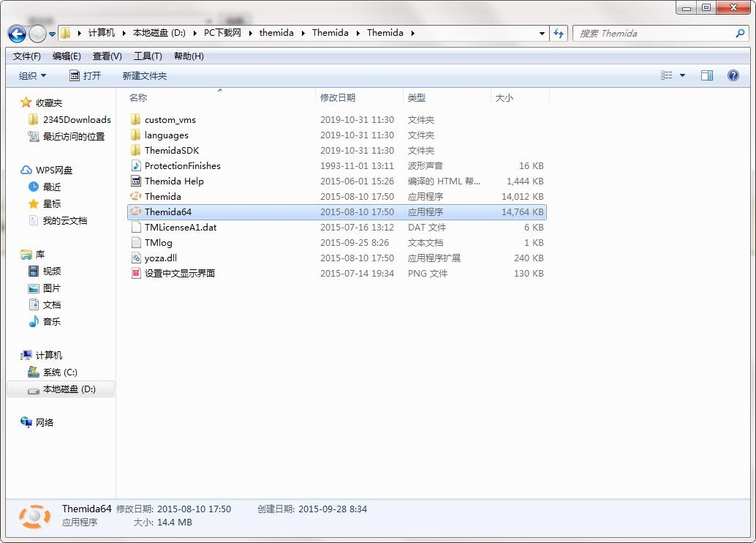Select the Themida Help file icon
The image size is (756, 543).
136,181
